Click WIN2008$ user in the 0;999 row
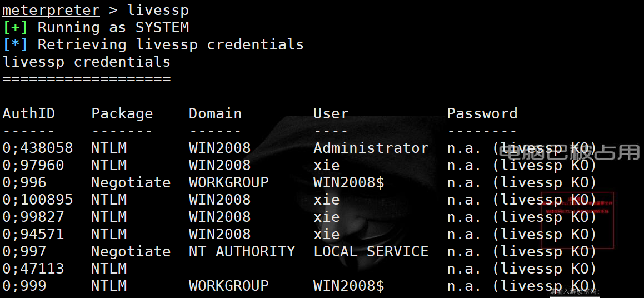 coord(349,286)
